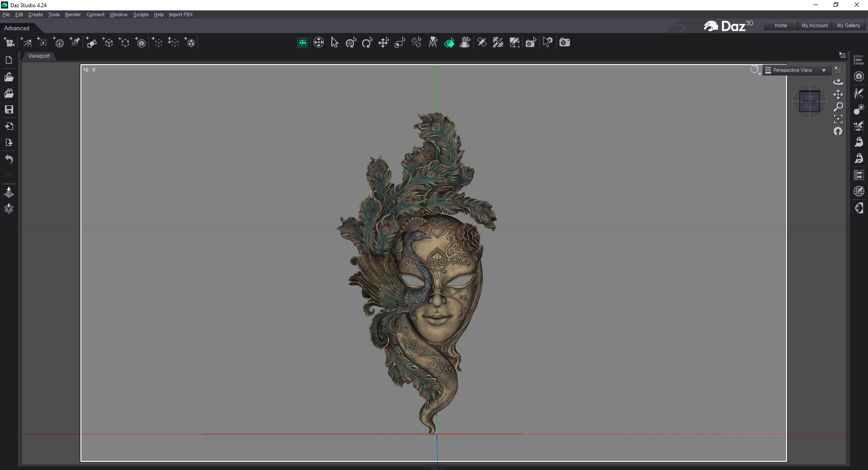The image size is (868, 470).
Task: Open the Create menu
Action: pyautogui.click(x=36, y=14)
